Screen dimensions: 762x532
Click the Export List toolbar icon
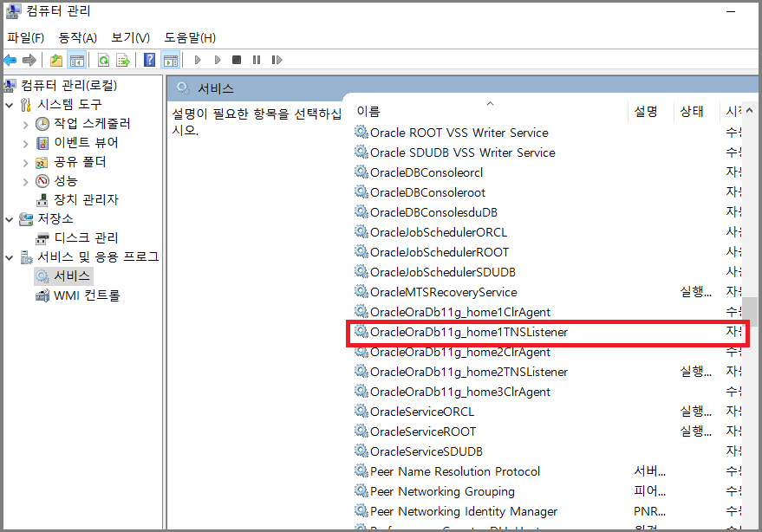click(123, 61)
